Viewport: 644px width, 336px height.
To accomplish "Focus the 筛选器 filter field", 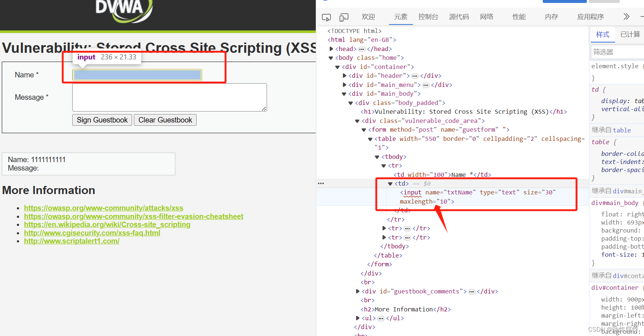I will coord(618,52).
